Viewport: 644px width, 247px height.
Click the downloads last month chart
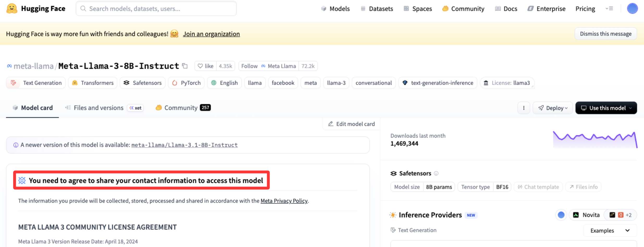(595, 140)
